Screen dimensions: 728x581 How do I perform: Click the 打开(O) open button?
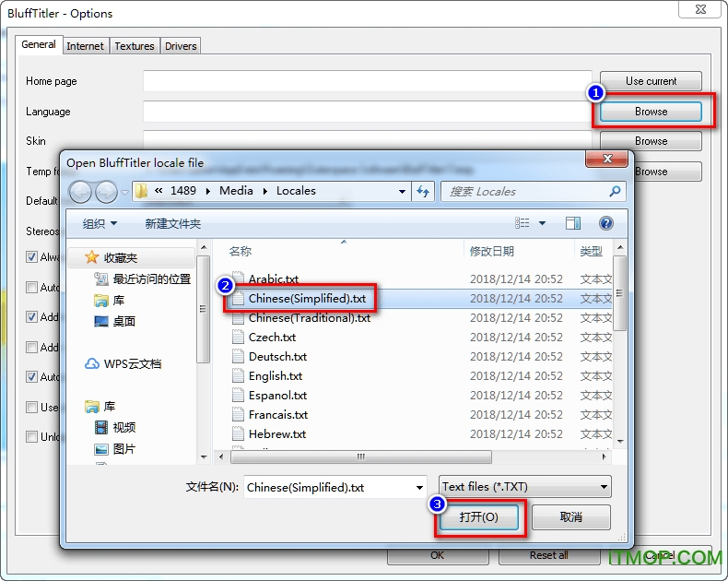478,516
